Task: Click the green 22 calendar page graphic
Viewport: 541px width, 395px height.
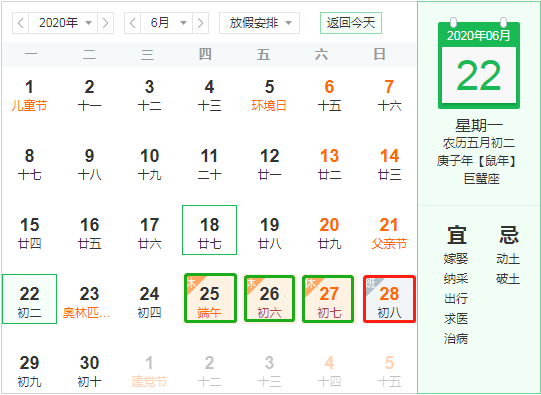Action: (479, 63)
